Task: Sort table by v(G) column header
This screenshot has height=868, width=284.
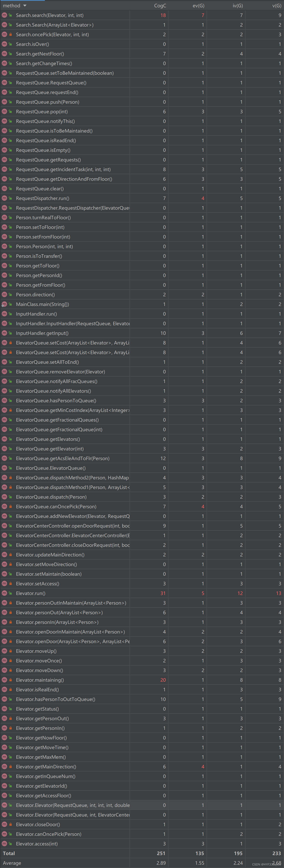Action: 277,6
